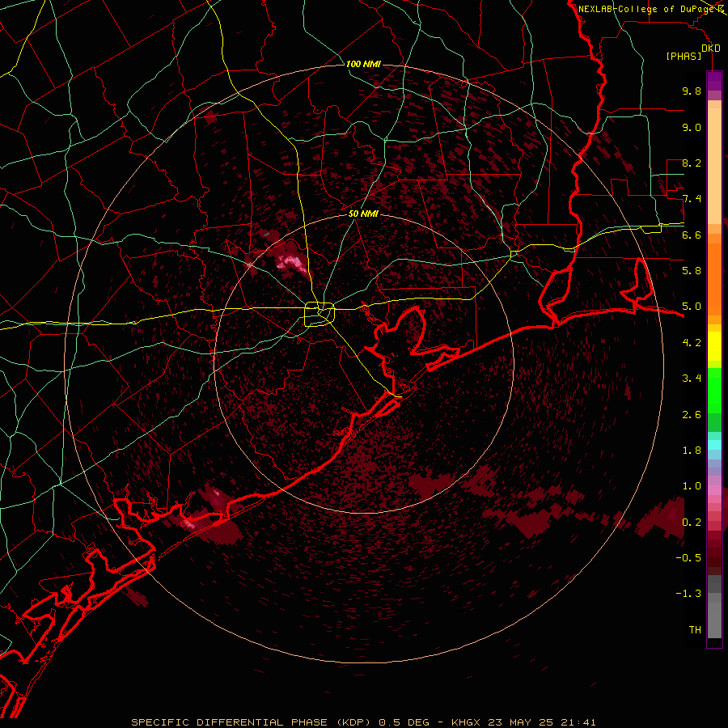
Task: Click the 9.0 scale value
Action: (x=692, y=127)
